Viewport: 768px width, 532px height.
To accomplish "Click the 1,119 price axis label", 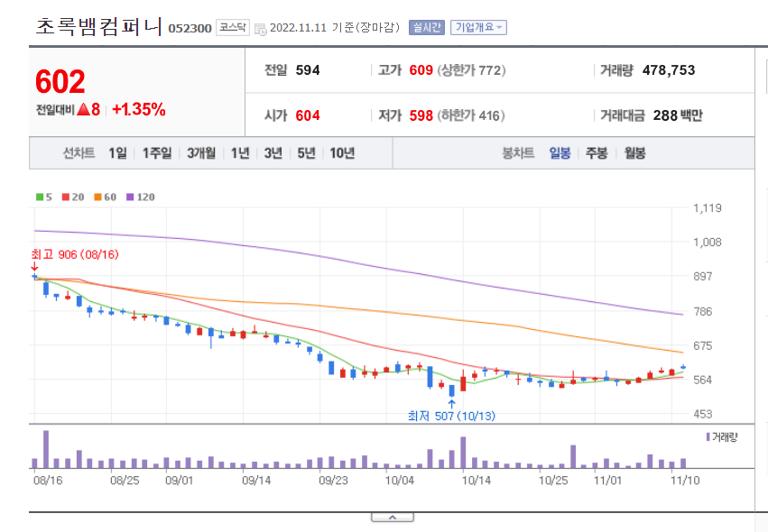I will click(x=708, y=208).
